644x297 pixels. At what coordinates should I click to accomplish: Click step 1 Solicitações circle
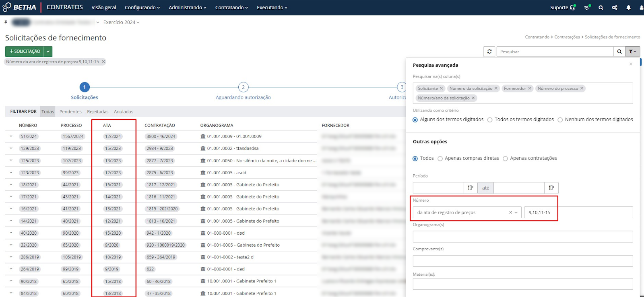84,87
